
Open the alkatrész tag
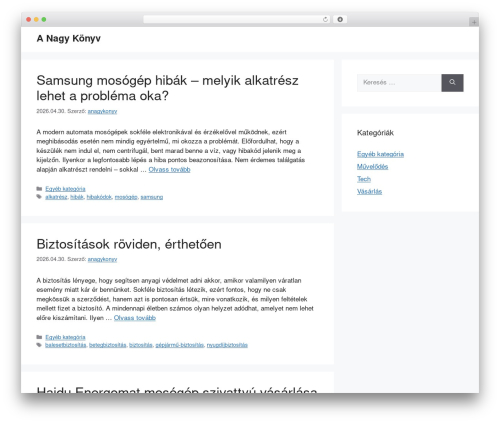click(56, 197)
